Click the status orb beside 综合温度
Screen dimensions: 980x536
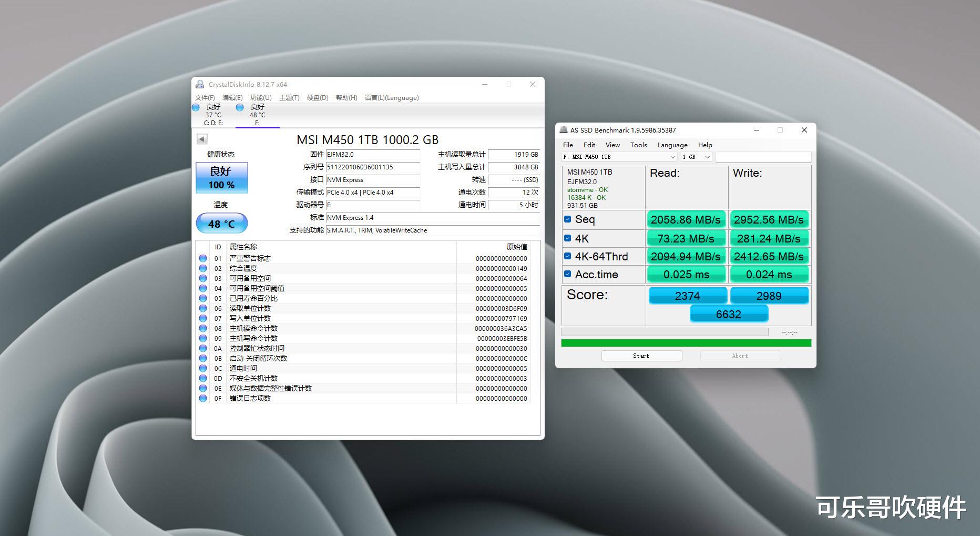coord(203,268)
